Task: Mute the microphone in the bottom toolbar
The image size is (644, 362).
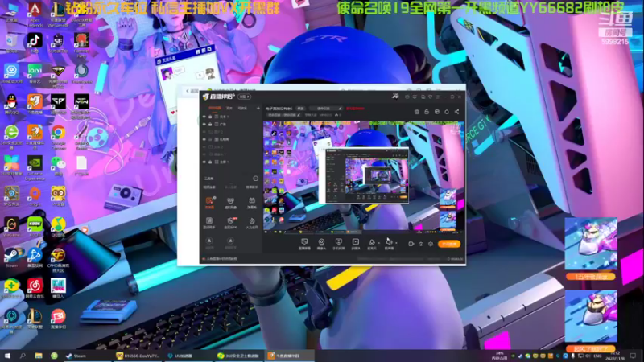Action: click(x=371, y=243)
